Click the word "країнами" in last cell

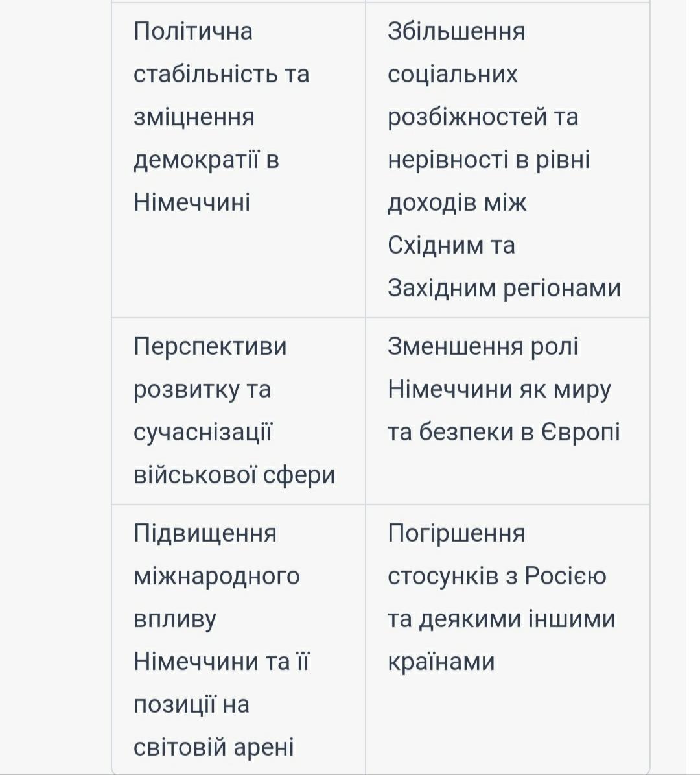tap(441, 662)
